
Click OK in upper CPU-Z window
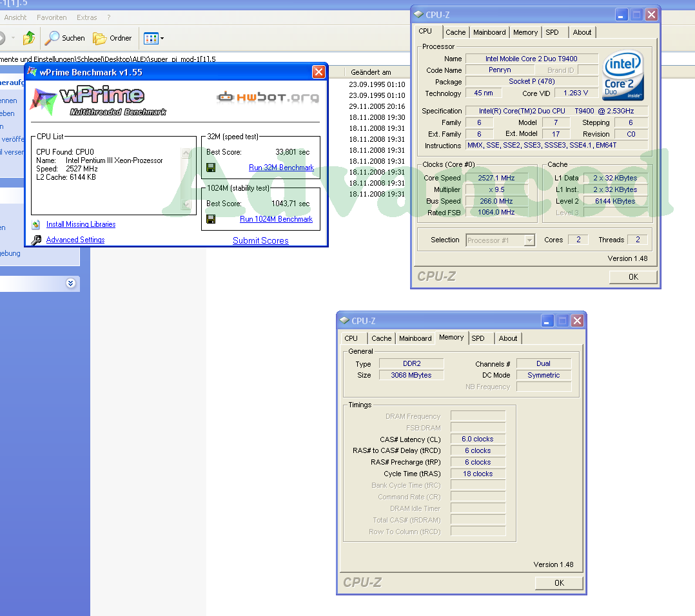(x=633, y=277)
